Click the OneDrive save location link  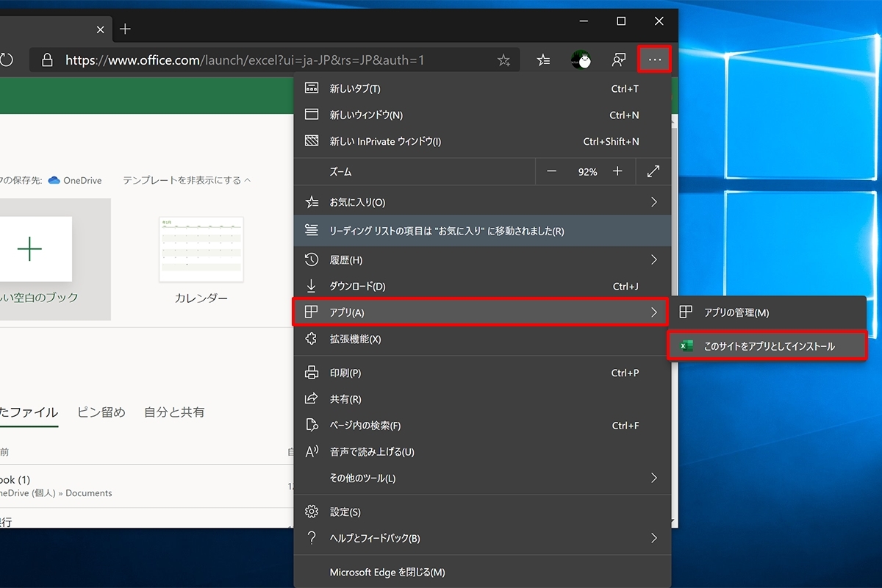point(75,180)
